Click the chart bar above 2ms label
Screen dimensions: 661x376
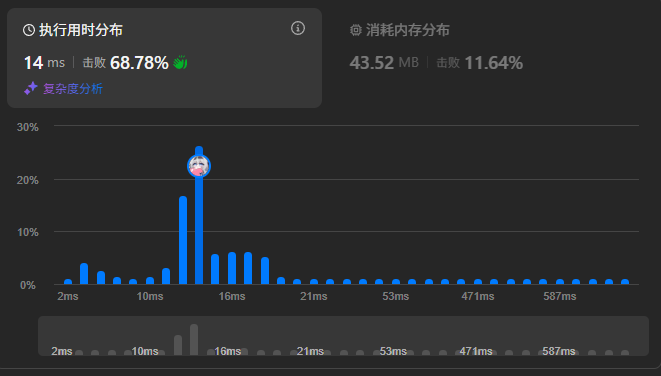(x=68, y=282)
